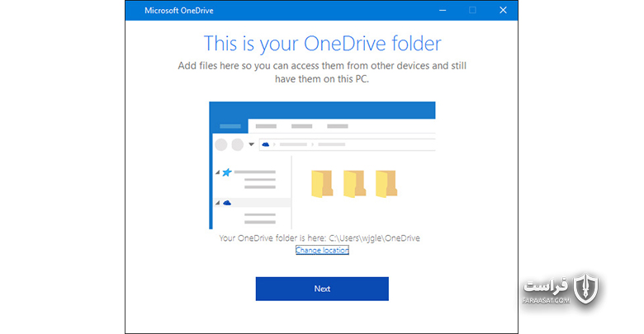Click the disabled maximize button in title bar
This screenshot has width=644, height=334.
[473, 10]
